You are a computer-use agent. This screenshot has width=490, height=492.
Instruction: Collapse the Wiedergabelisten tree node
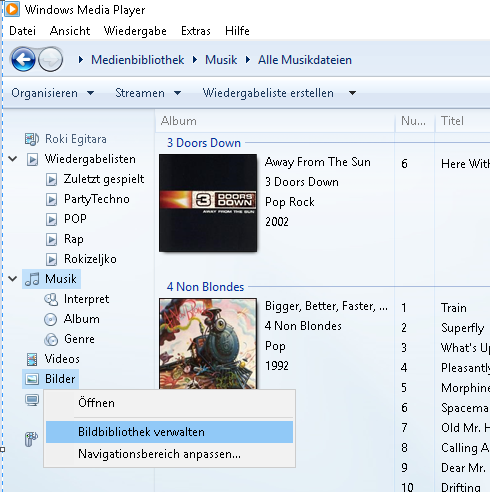click(x=13, y=159)
